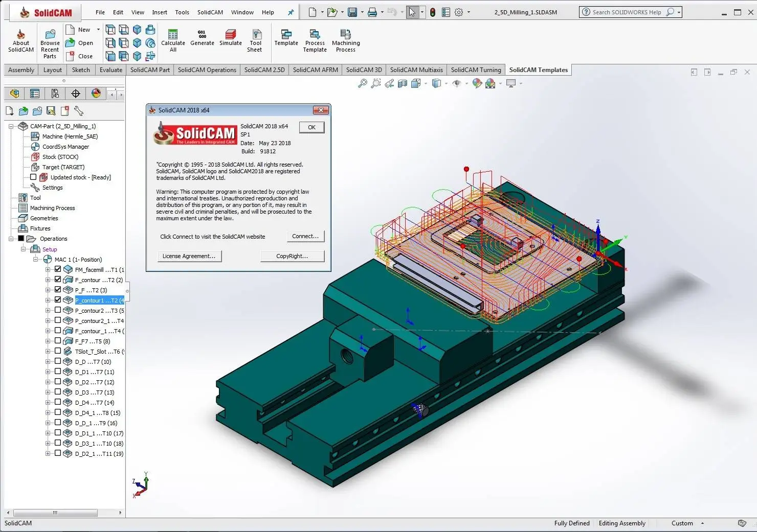Click the CopyRight... button
Viewport: 757px width, 532px height.
[x=292, y=256]
